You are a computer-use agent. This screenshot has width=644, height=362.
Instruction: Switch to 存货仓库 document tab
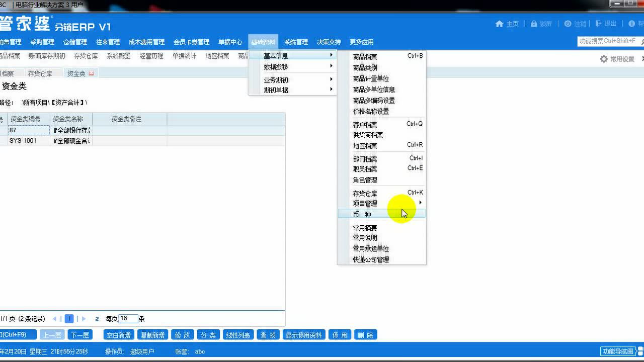tap(40, 73)
